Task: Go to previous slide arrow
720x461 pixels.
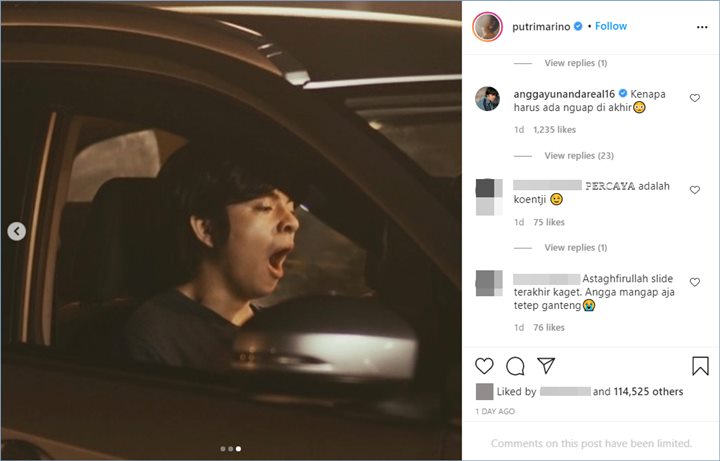Action: pyautogui.click(x=17, y=232)
